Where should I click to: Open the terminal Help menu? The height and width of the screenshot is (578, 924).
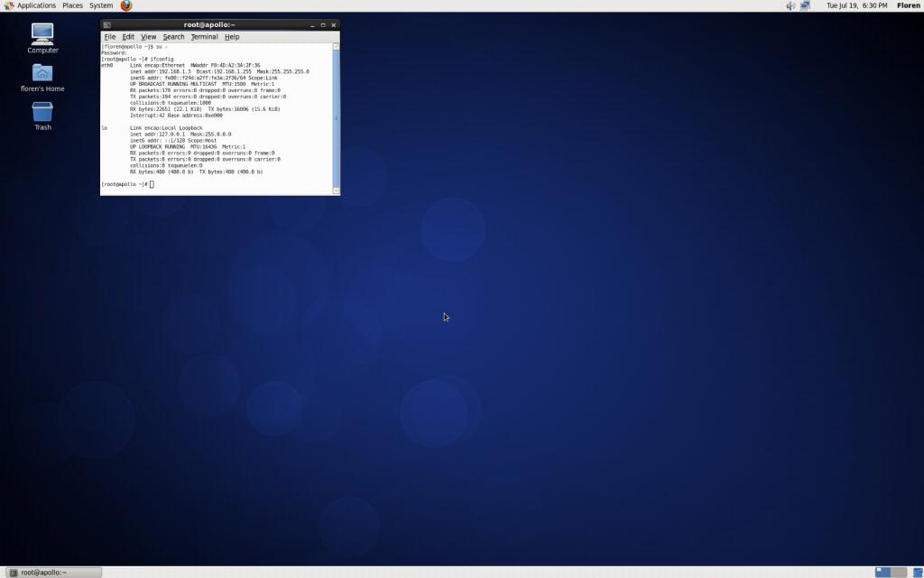232,36
